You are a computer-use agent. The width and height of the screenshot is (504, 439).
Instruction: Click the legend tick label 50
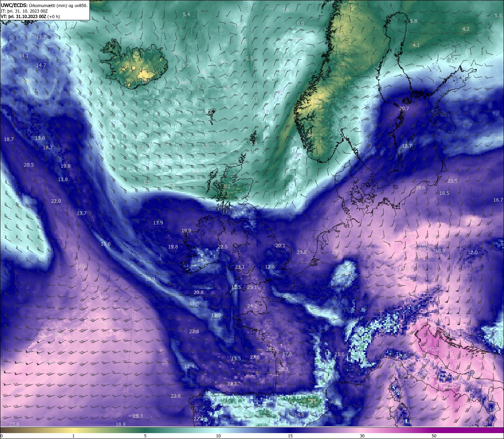[434, 436]
